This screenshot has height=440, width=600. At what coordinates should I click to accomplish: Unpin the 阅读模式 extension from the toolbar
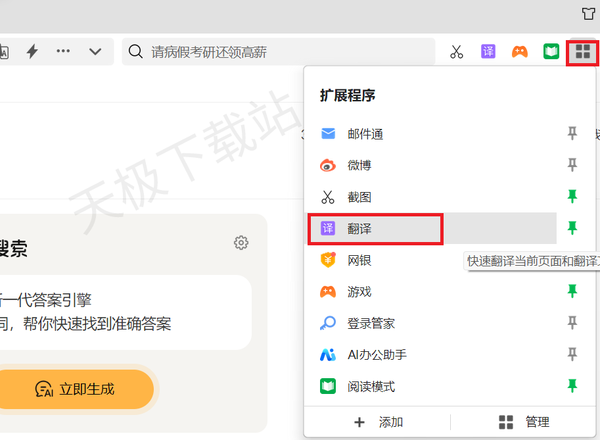click(572, 386)
